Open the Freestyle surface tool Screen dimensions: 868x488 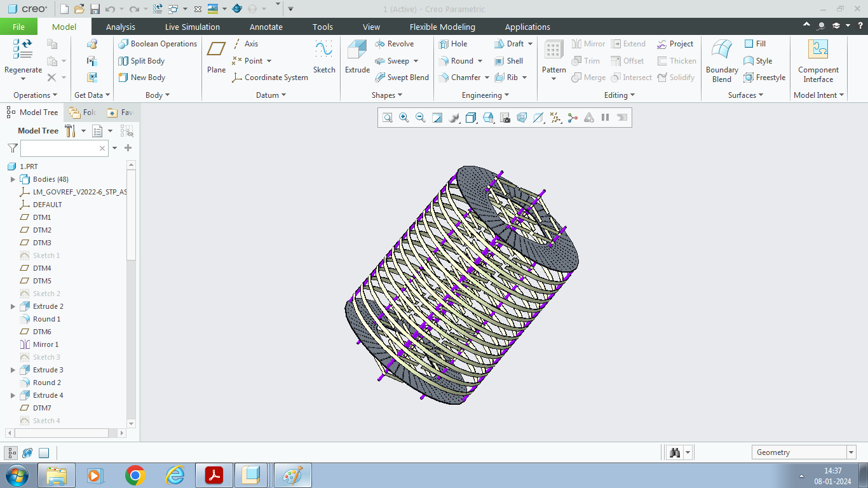click(764, 78)
